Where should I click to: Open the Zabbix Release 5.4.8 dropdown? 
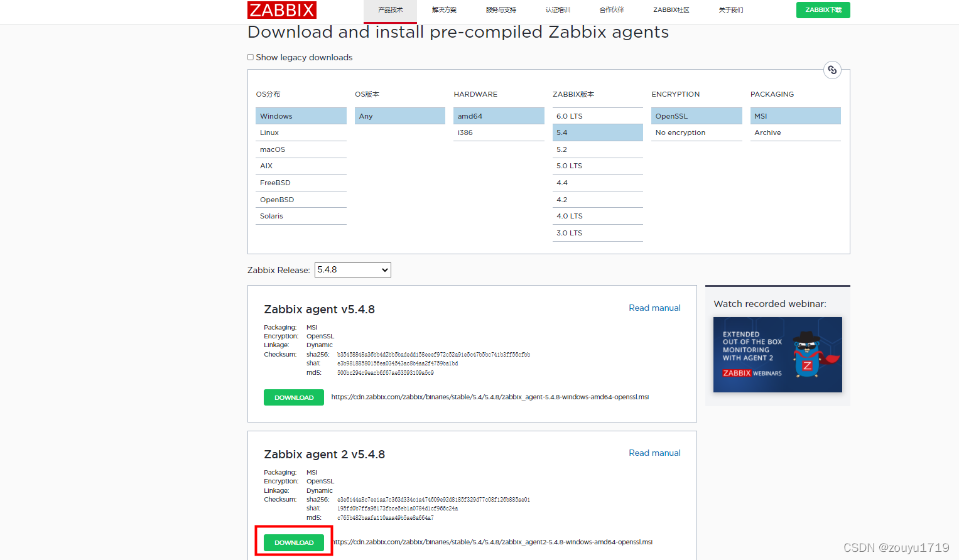click(352, 270)
